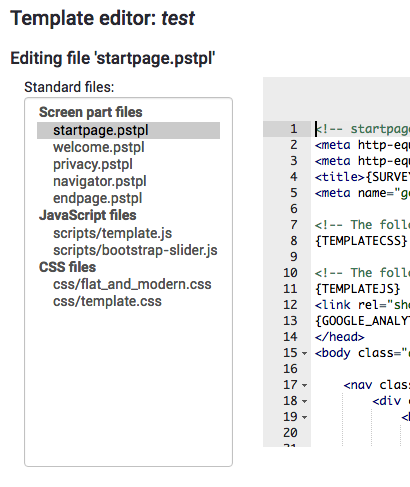
Task: Open scripts/template.js file
Action: (x=112, y=233)
